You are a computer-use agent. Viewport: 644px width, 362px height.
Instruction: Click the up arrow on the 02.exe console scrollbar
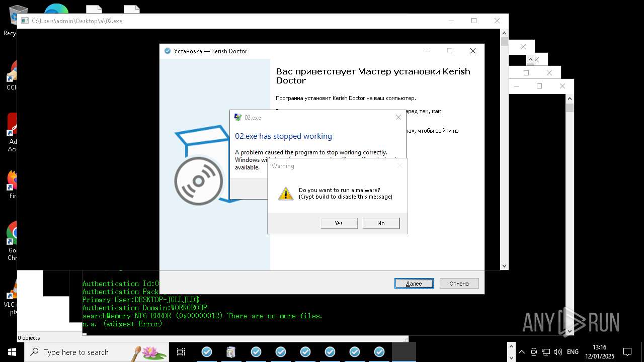(x=504, y=32)
